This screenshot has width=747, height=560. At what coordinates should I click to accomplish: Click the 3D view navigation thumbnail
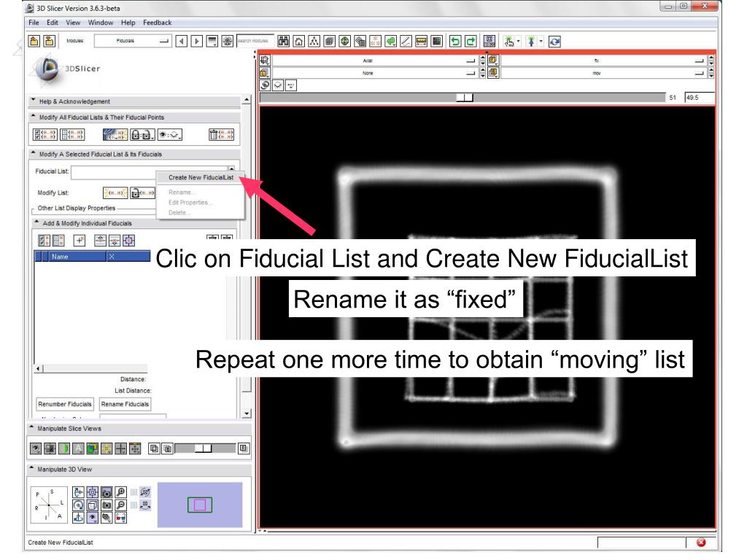pos(200,505)
